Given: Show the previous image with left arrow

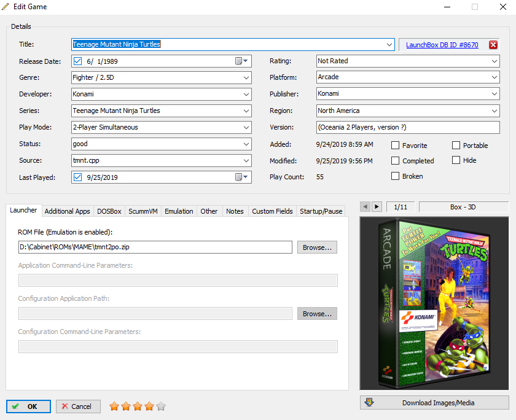Looking at the screenshot, I should click(365, 206).
